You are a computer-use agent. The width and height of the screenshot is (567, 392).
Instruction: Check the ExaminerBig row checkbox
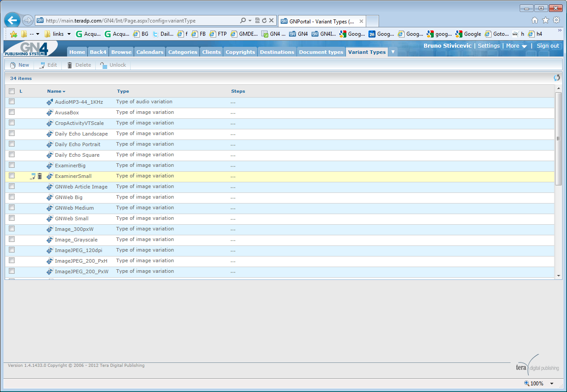click(12, 165)
